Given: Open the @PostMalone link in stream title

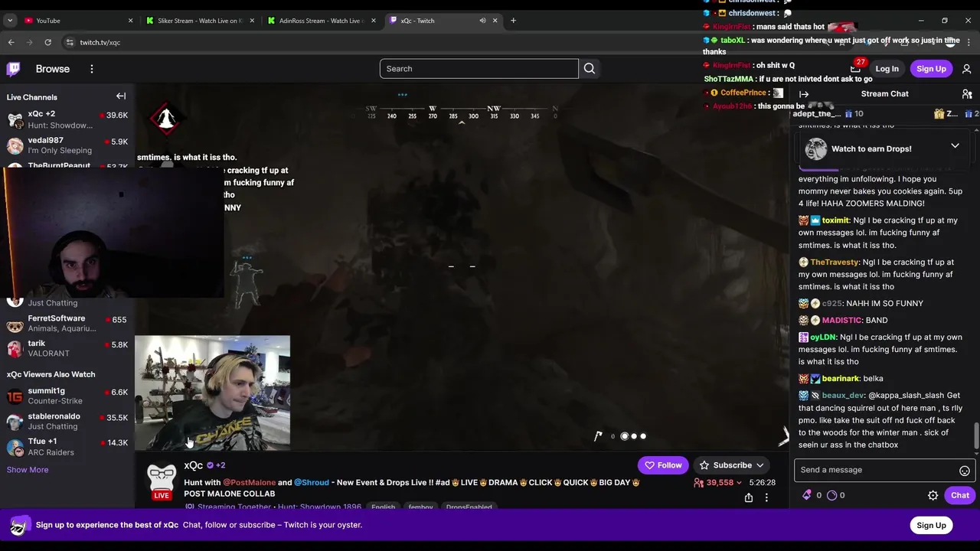Looking at the screenshot, I should [249, 483].
